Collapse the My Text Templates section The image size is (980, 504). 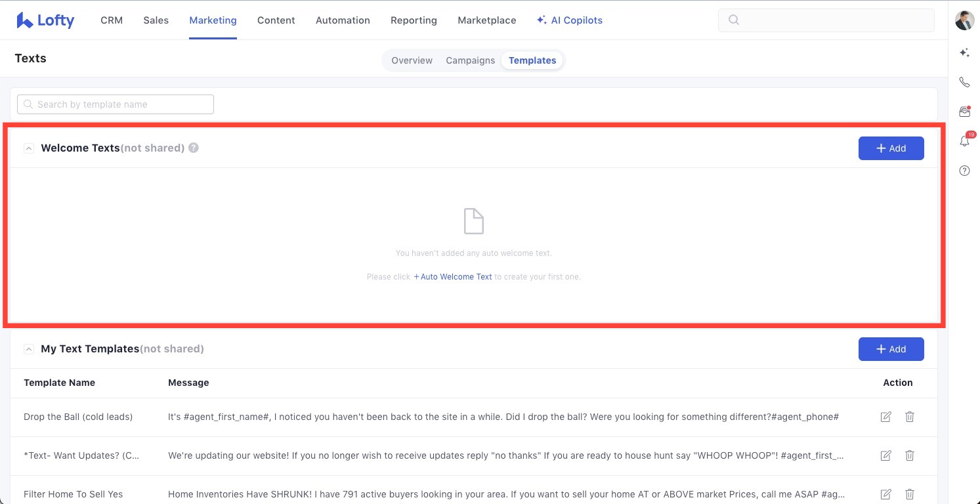28,349
